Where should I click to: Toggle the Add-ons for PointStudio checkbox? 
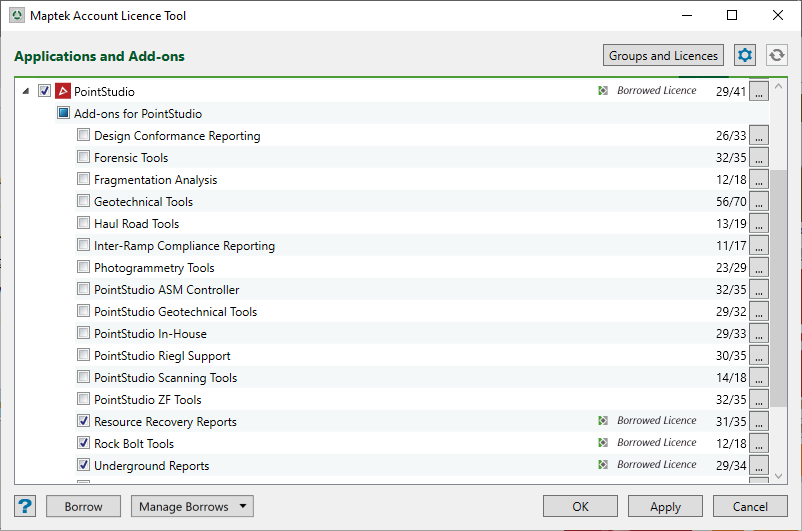coord(63,113)
